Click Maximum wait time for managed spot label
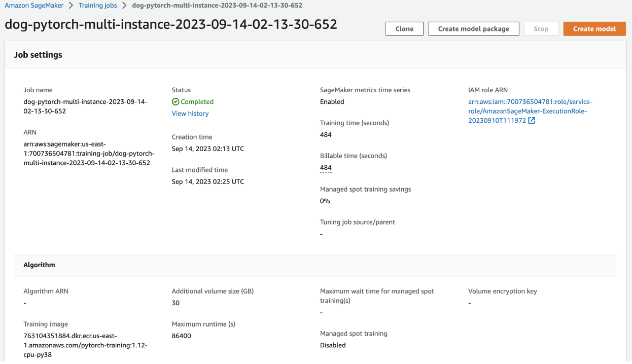This screenshot has width=632, height=364. 377,296
